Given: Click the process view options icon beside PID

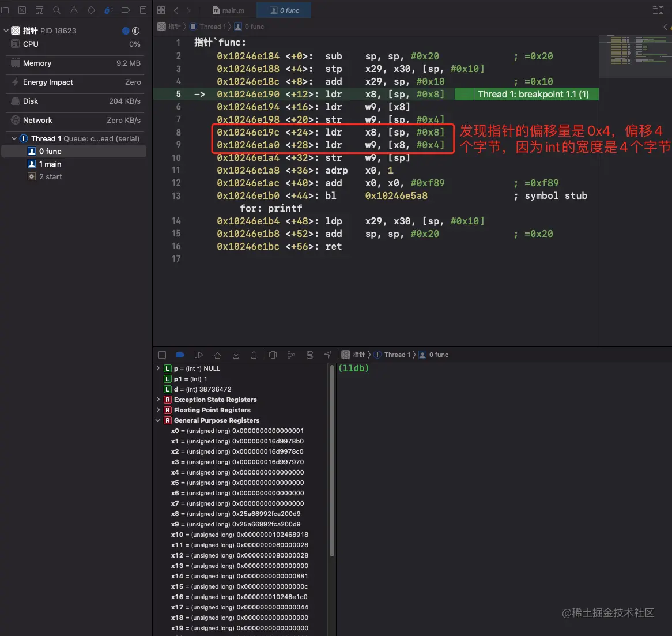Looking at the screenshot, I should (x=136, y=31).
